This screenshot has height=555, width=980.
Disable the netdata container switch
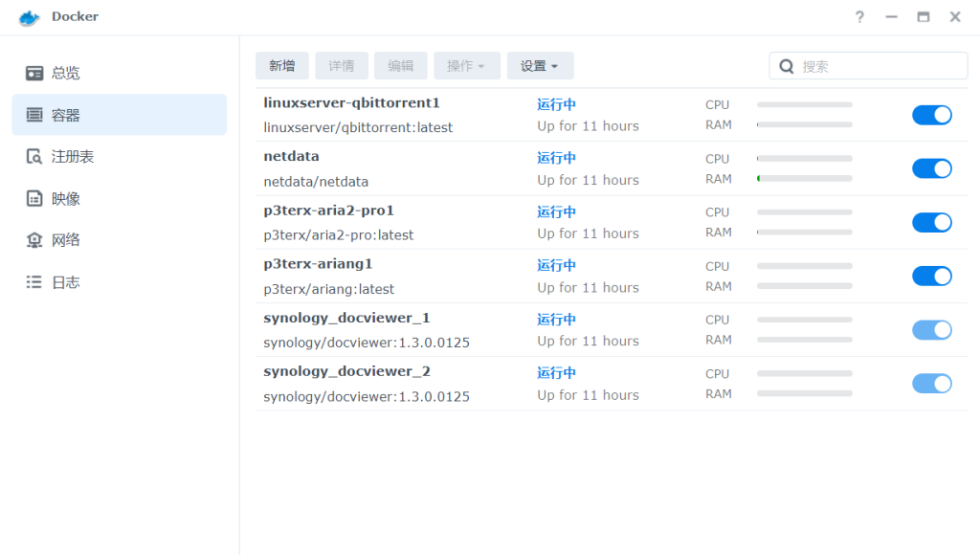931,168
